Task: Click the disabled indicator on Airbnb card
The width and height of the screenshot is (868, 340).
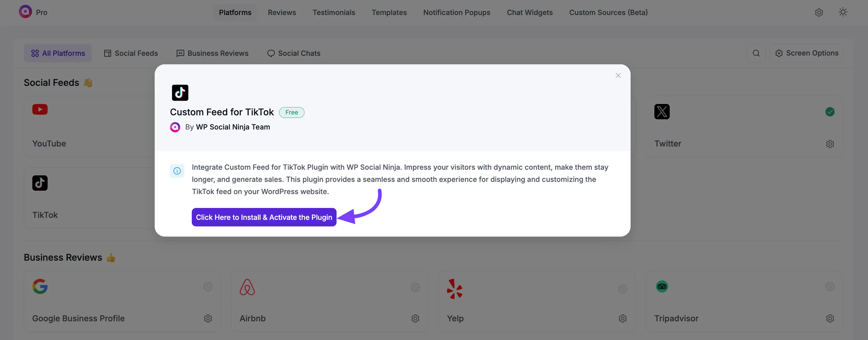Action: click(x=415, y=287)
